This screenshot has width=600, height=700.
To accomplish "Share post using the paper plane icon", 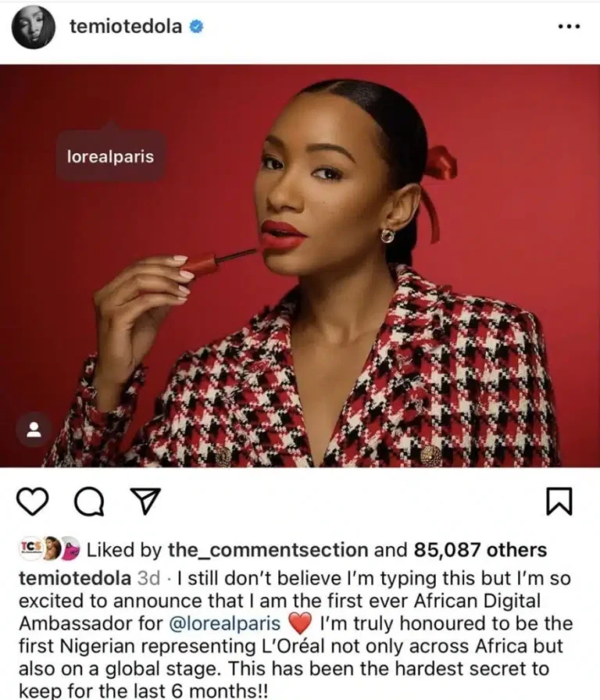I will tap(145, 501).
